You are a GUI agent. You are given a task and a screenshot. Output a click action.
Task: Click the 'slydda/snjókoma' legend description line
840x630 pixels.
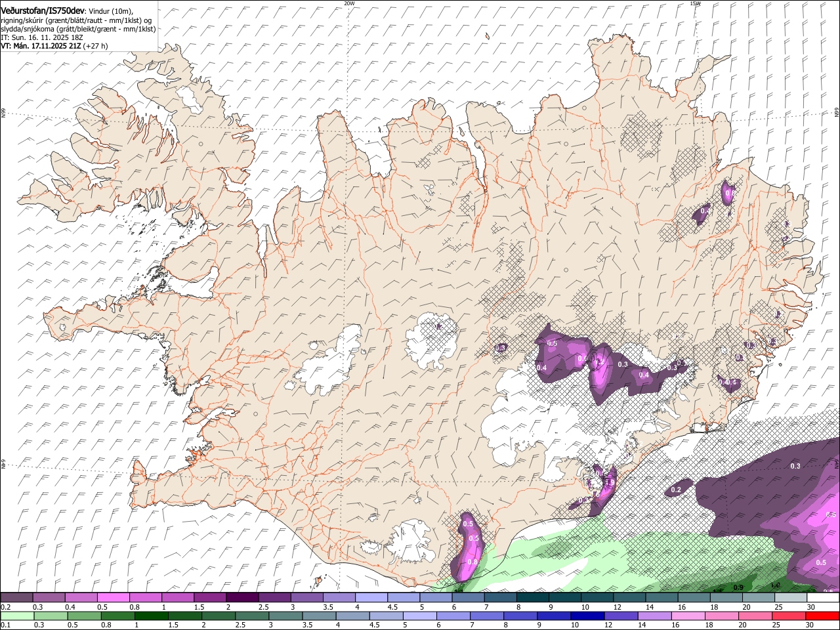(x=78, y=29)
